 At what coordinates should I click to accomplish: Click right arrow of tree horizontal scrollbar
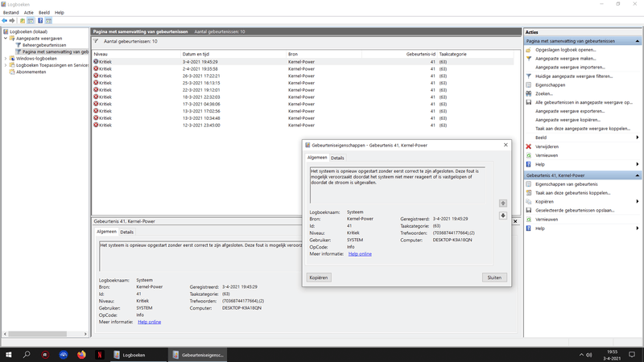coord(85,334)
